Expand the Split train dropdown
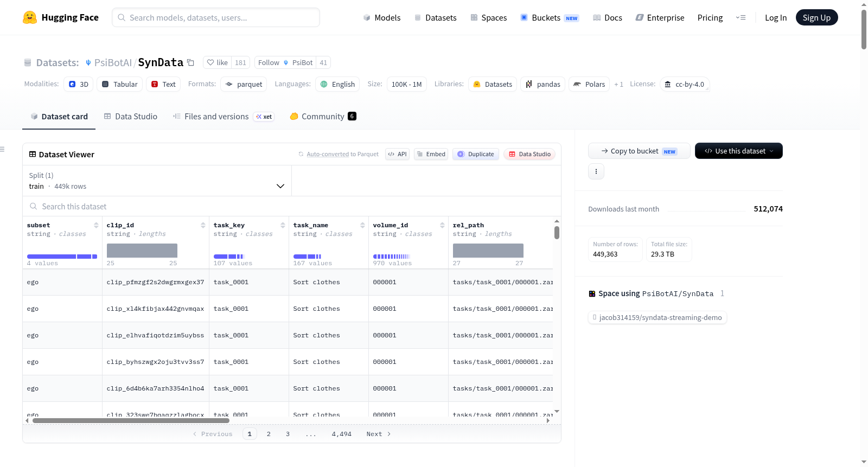The width and height of the screenshot is (868, 467). pyautogui.click(x=157, y=181)
